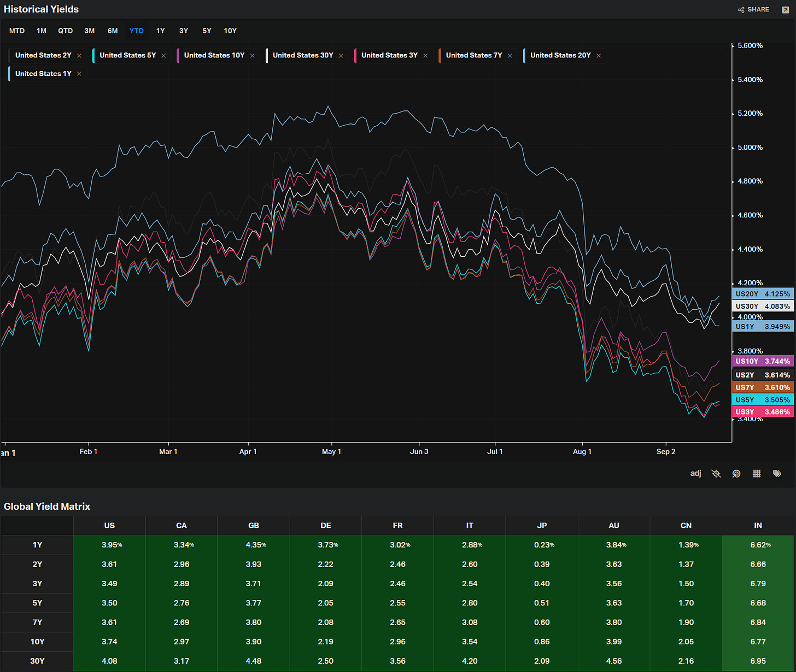Click the US column header in matrix
This screenshot has width=796, height=672.
[x=109, y=526]
